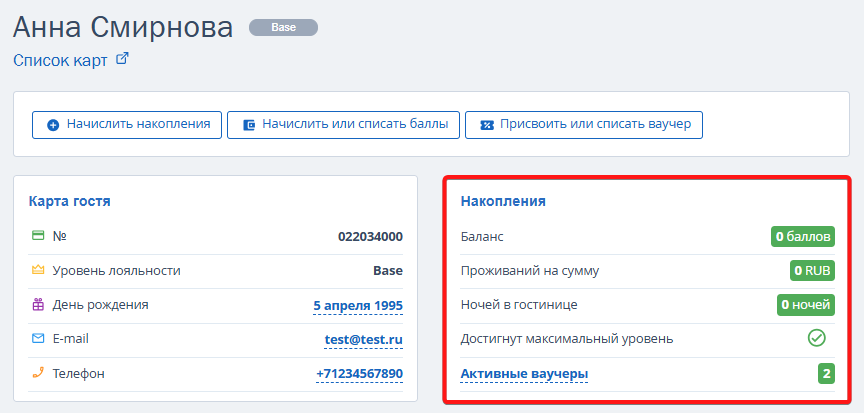Click the Баланс label
Image resolution: width=865 pixels, height=414 pixels.
482,237
